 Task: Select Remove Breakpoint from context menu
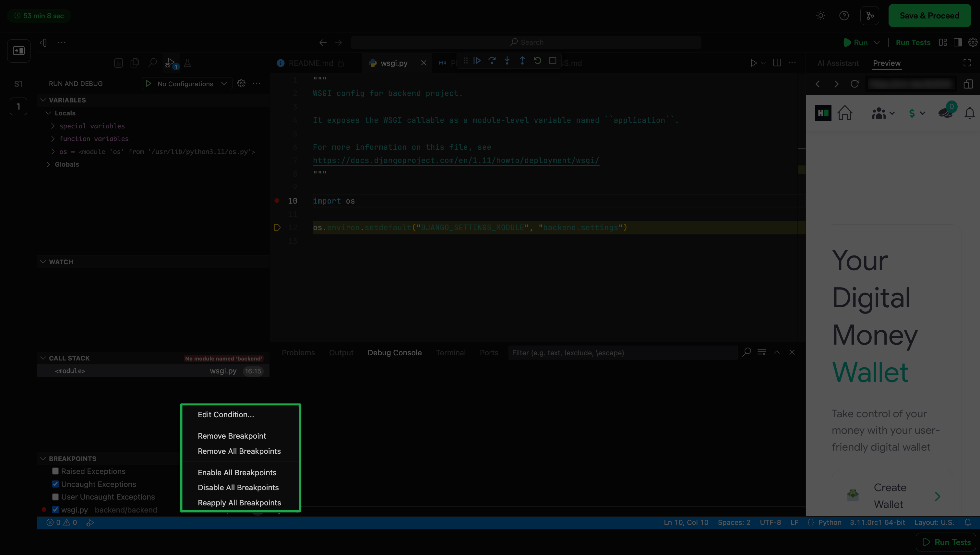[232, 436]
